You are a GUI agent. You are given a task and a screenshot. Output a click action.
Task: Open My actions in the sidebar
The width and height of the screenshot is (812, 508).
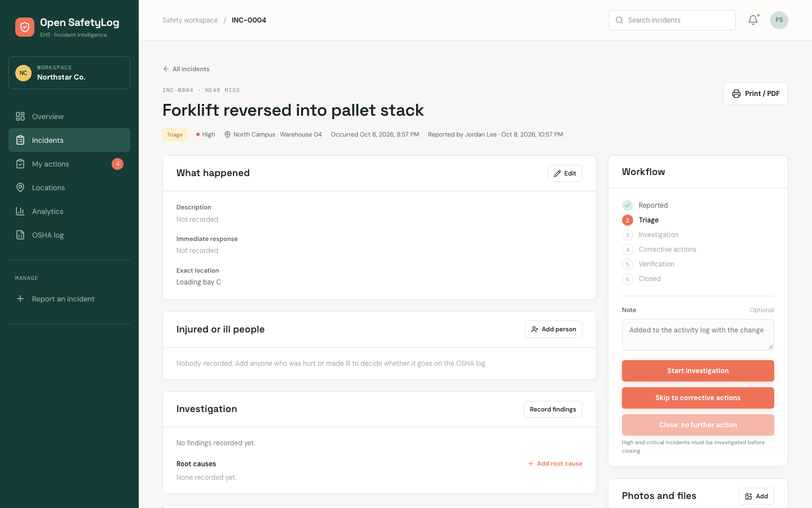pos(69,164)
